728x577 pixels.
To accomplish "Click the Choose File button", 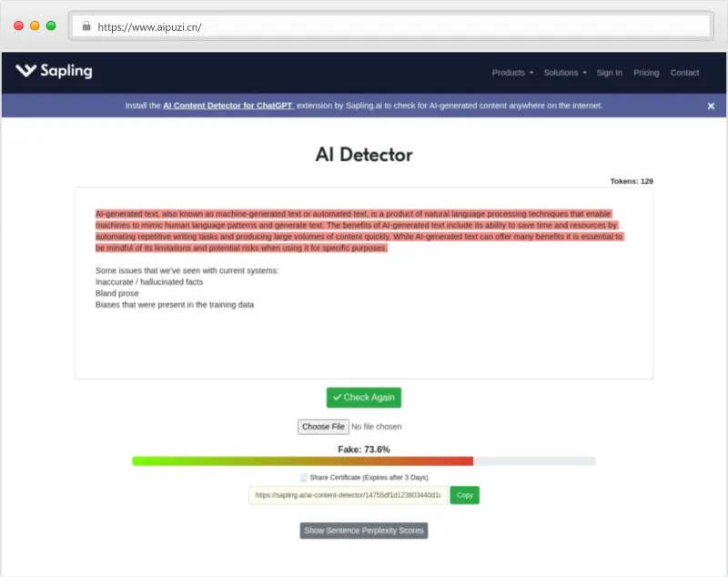I will point(323,427).
